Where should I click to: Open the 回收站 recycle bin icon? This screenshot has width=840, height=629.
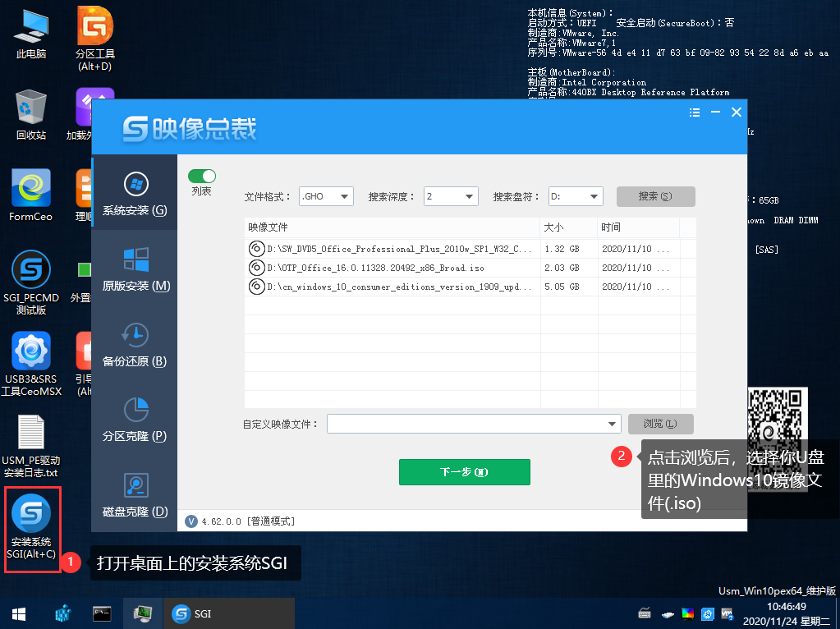tap(31, 115)
